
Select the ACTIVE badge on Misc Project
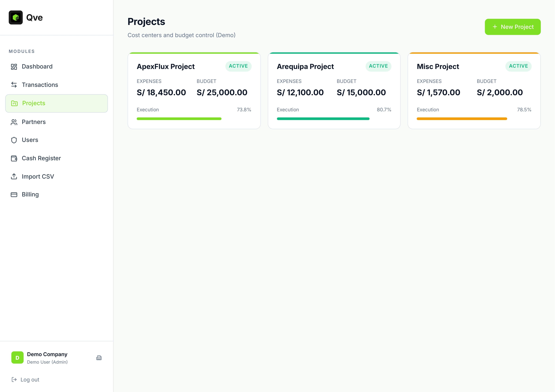click(518, 66)
